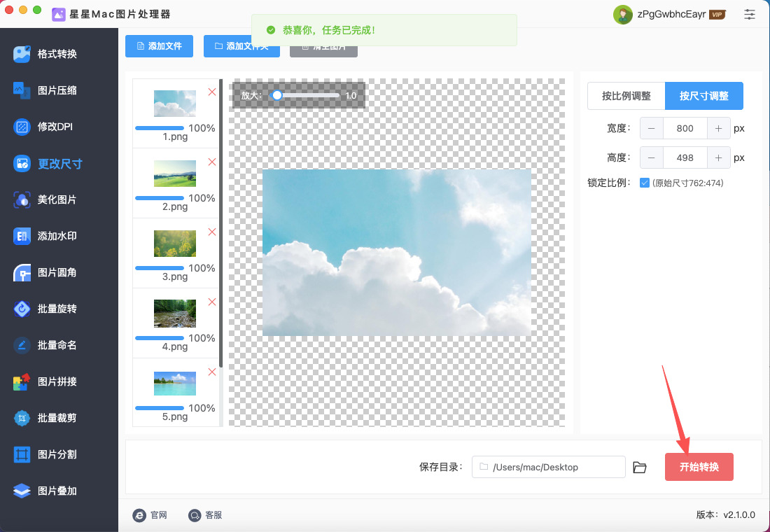
Task: Select the 图片压缩 image compression icon
Action: click(x=22, y=90)
